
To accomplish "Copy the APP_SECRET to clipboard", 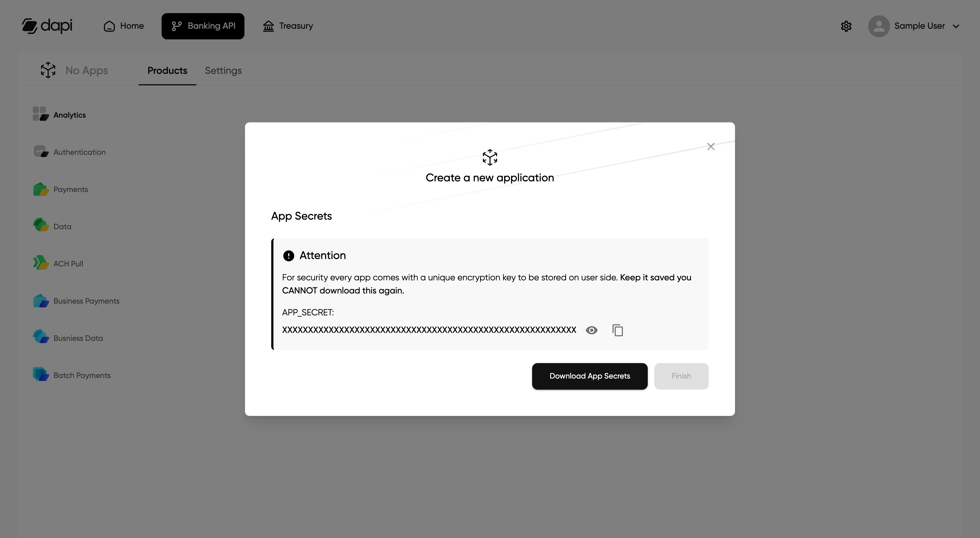I will (617, 330).
